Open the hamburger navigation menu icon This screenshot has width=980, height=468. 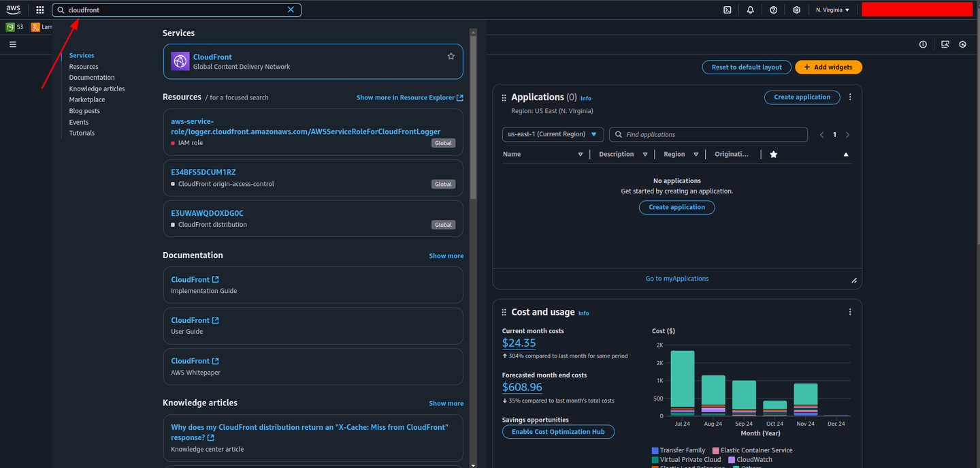tap(12, 44)
